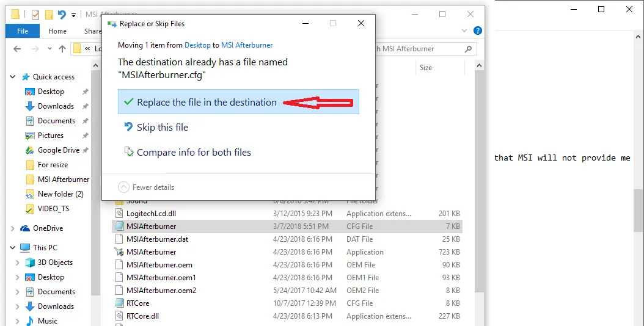
Task: Expand the OneDrive tree node
Action: tap(13, 228)
